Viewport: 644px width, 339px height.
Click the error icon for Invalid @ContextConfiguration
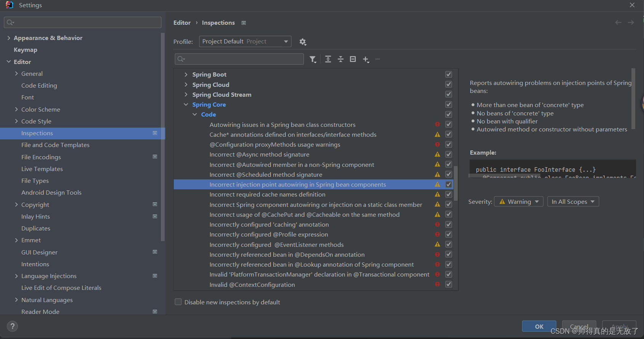point(437,284)
